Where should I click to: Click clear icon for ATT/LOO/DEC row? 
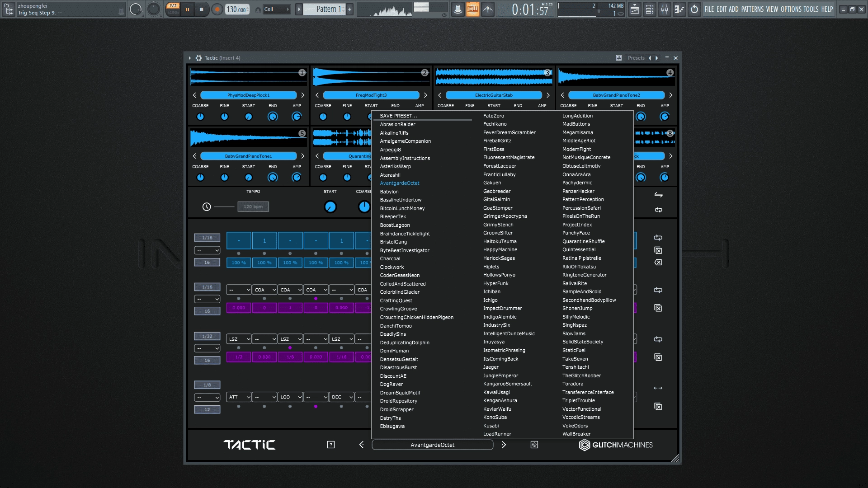pos(658,407)
